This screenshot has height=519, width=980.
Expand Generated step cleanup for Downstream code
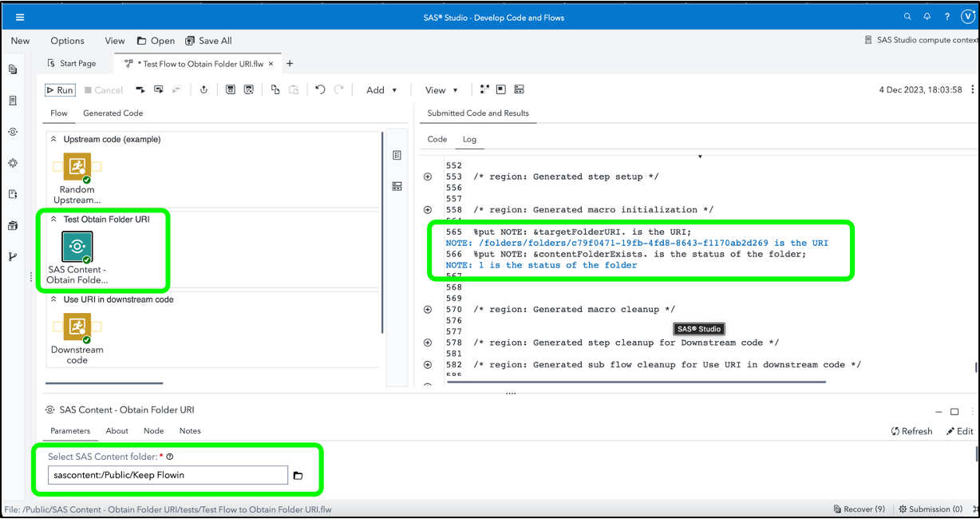pos(428,343)
